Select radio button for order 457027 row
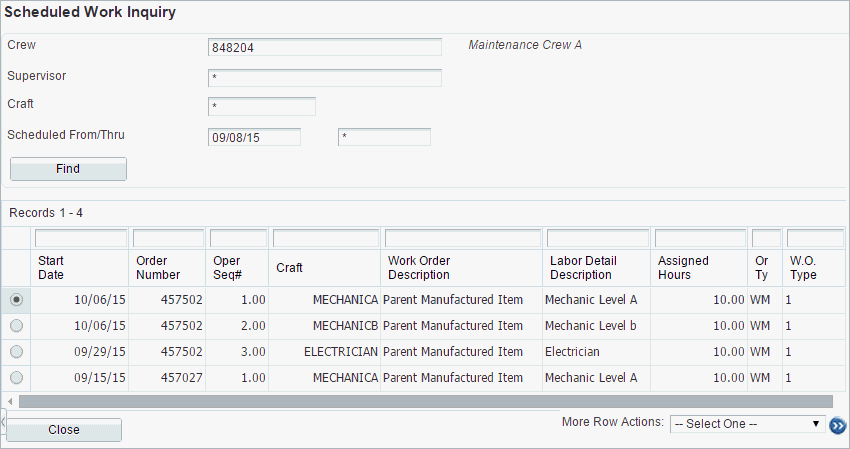Screen dimensions: 850x449 [x=16, y=377]
